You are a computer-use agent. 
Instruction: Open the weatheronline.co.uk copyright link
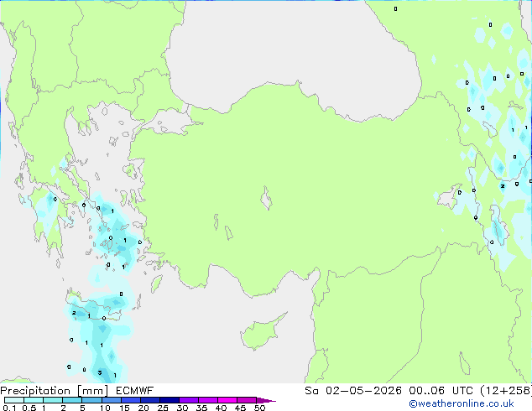[462, 403]
